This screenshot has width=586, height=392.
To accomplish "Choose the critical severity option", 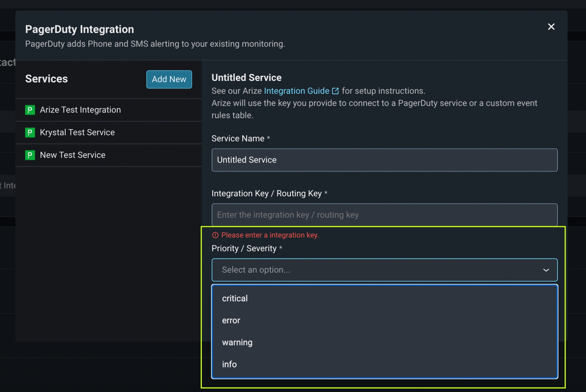I will [x=235, y=298].
